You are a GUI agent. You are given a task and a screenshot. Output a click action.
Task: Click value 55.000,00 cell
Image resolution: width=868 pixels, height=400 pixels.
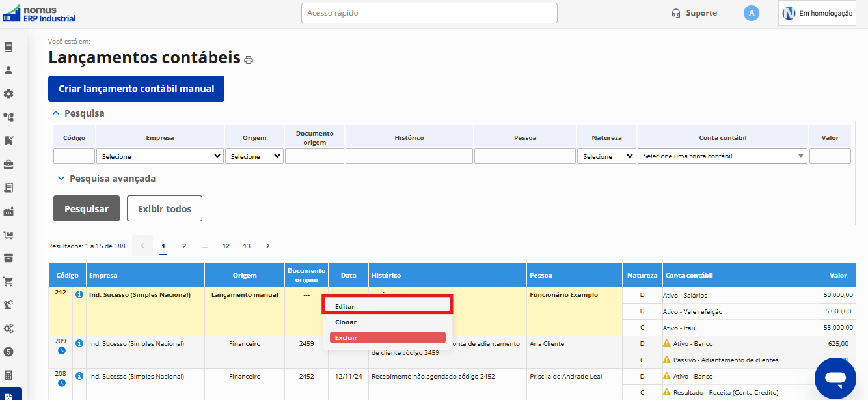coord(838,328)
